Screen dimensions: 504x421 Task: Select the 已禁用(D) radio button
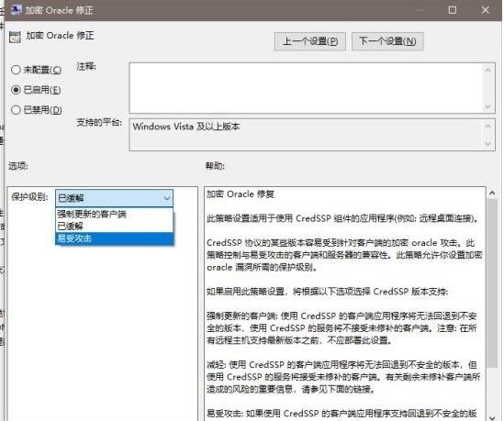(16, 110)
